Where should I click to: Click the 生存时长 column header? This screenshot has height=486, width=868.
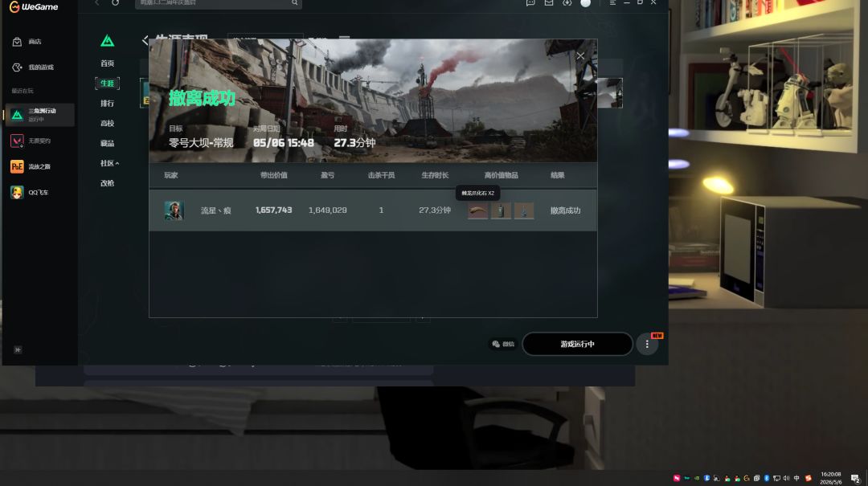pyautogui.click(x=435, y=175)
